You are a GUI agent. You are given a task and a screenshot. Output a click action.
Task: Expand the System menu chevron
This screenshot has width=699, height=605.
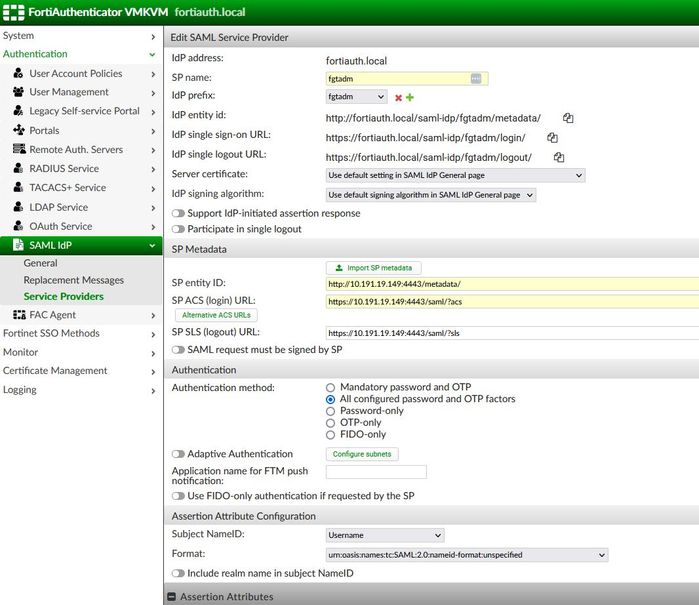point(153,37)
